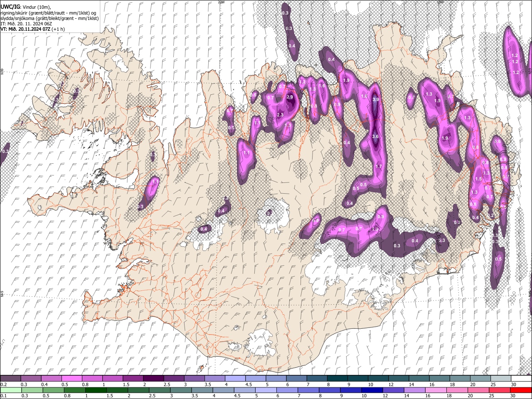Select the deep blue 10–12 swatch in the lower rain scale
The height and width of the screenshot is (399, 532).
[372, 390]
